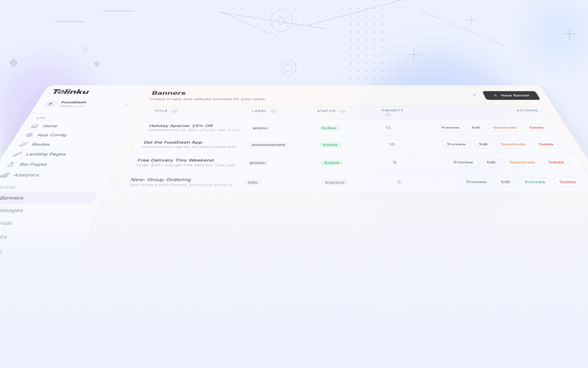Click priority value 5

(399, 182)
